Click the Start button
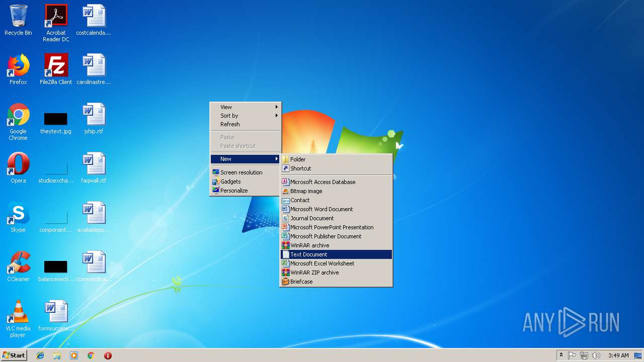Viewport: 644px width, 362px height. click(14, 355)
